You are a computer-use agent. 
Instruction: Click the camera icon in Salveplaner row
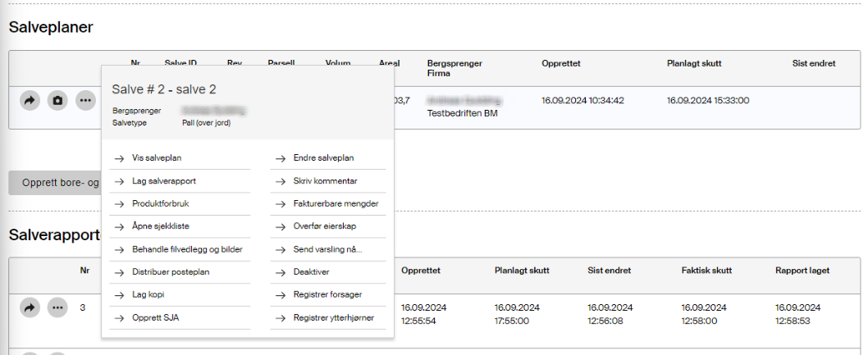coord(57,101)
